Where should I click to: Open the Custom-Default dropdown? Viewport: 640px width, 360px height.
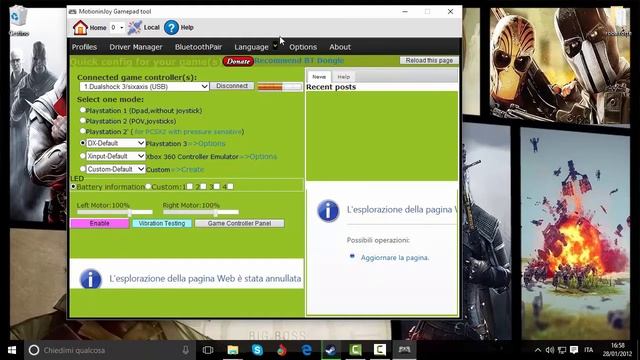(116, 169)
